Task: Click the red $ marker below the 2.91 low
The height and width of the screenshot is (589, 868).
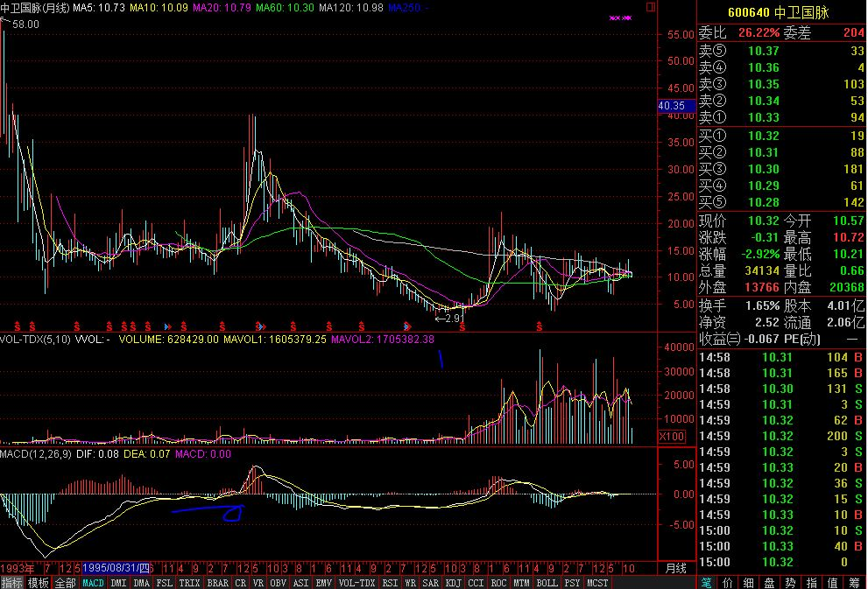Action: (462, 326)
